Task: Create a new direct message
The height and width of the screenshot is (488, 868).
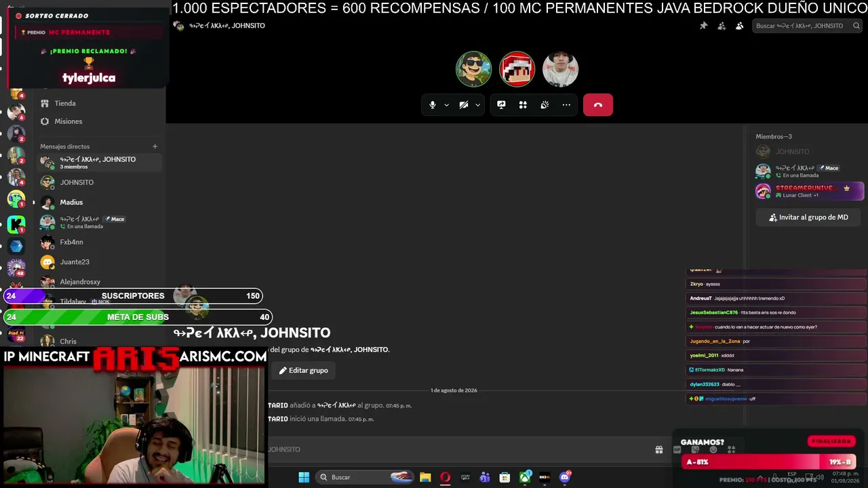Action: (x=155, y=146)
